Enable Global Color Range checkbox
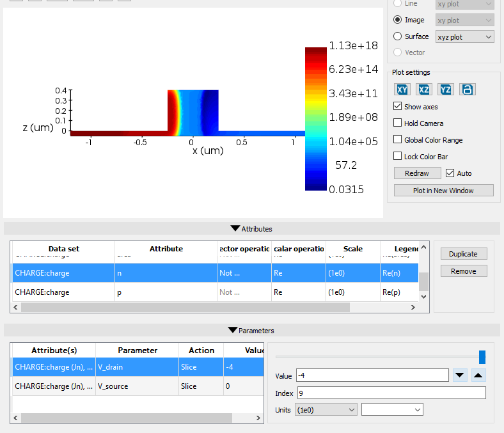This screenshot has width=504, height=433. coord(398,140)
